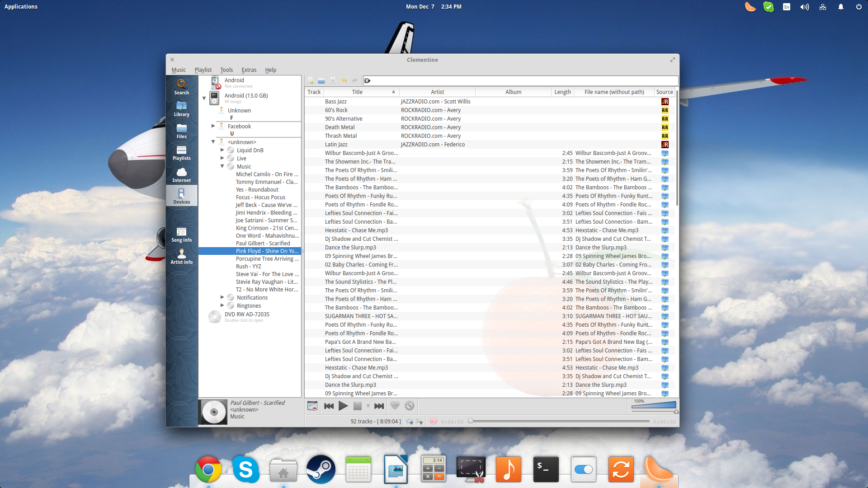The image size is (868, 488).
Task: Expand the Live album
Action: tap(222, 158)
